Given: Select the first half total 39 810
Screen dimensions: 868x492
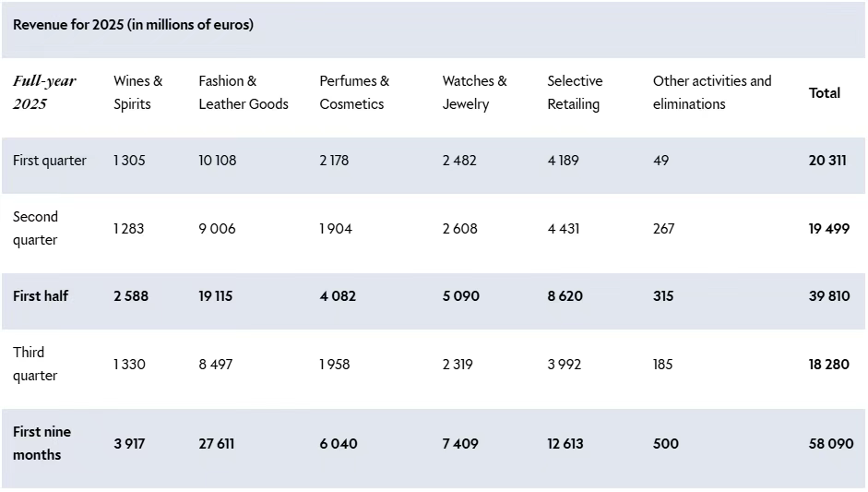Looking at the screenshot, I should [829, 296].
